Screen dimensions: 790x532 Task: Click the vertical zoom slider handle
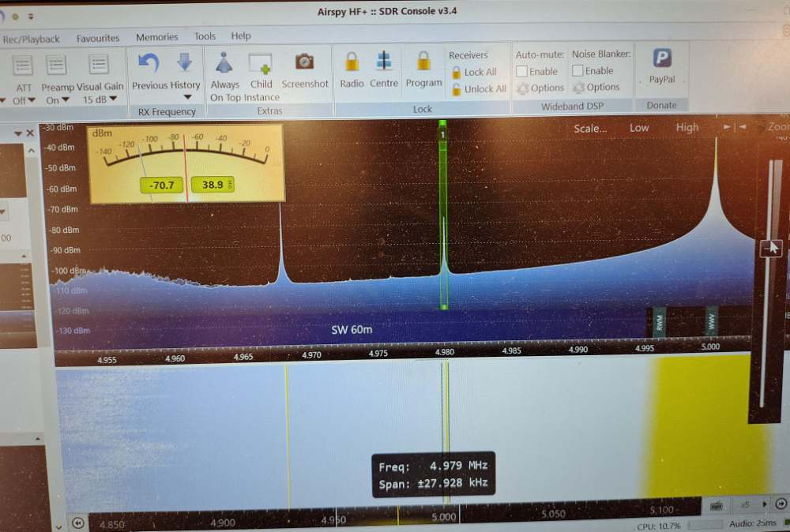[x=771, y=249]
